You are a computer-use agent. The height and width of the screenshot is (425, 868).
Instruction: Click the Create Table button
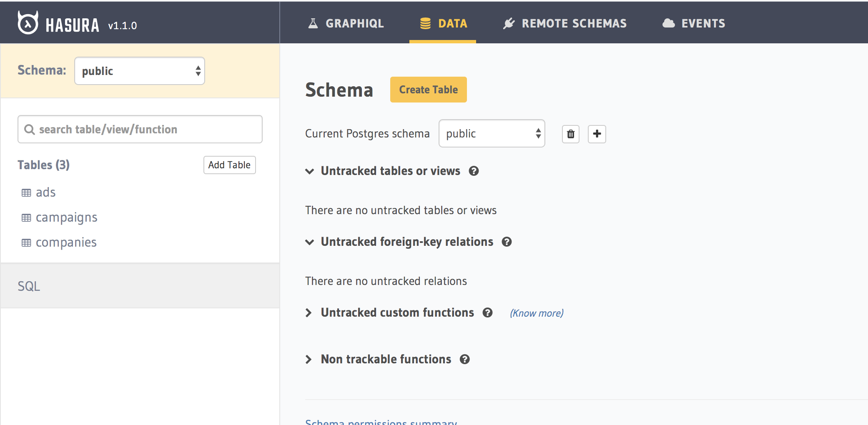pyautogui.click(x=429, y=90)
